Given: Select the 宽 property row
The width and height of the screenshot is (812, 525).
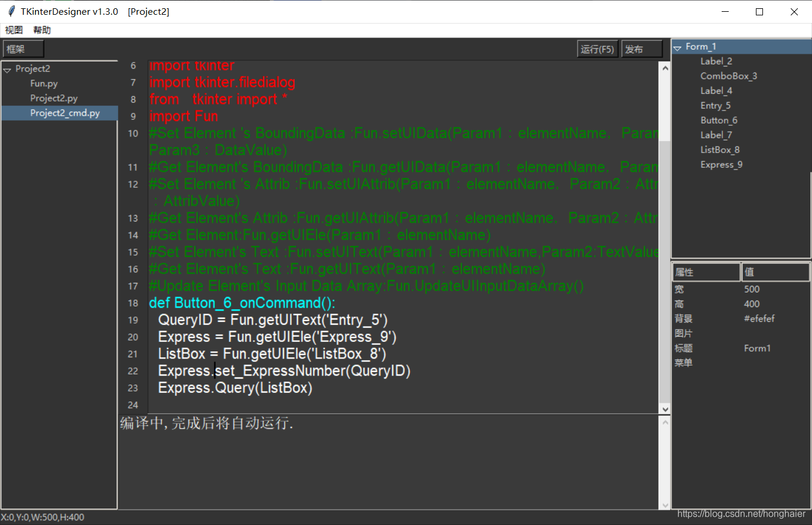Looking at the screenshot, I should [741, 289].
